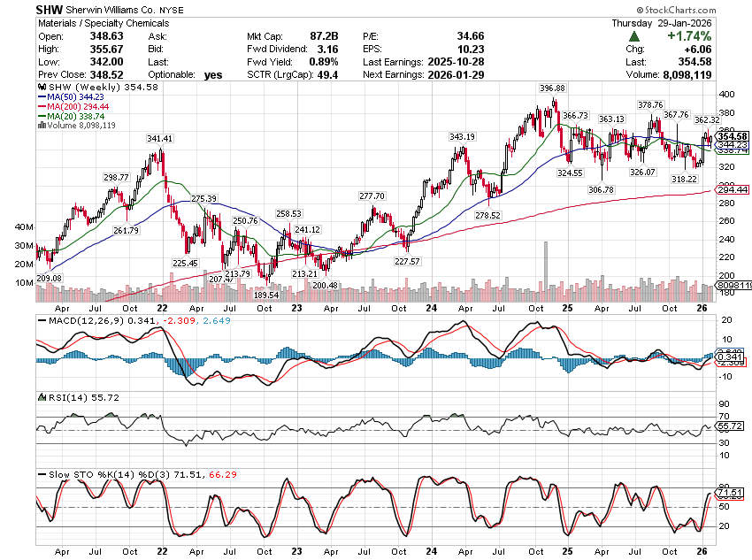Click the candlestick icon beside SHW (Weekly)
This screenshot has width=752, height=560.
click(x=41, y=88)
